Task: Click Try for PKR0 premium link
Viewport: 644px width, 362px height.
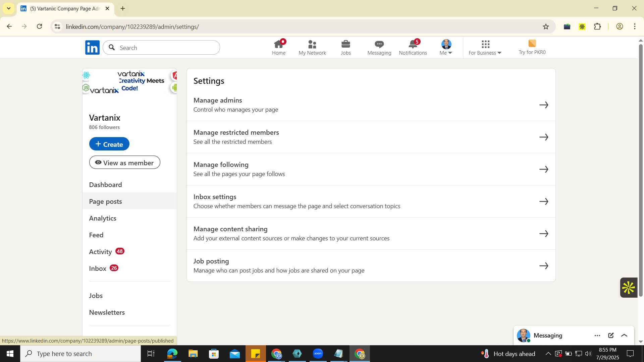Action: (x=532, y=48)
